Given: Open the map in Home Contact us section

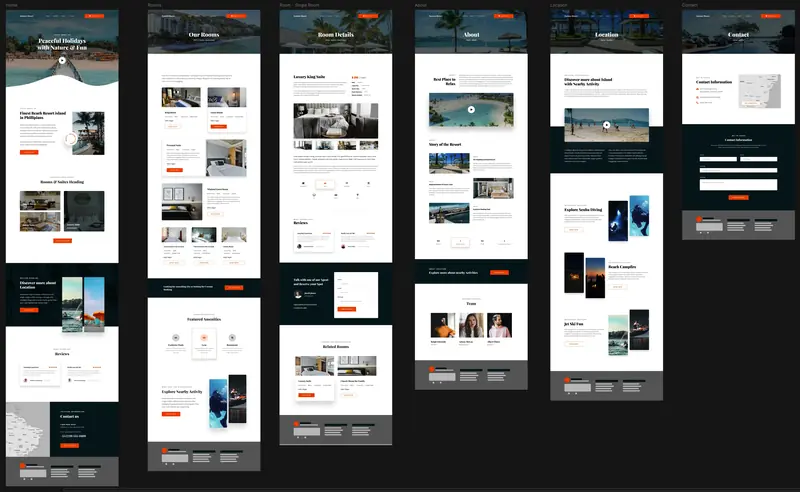Looking at the screenshot, I should pyautogui.click(x=28, y=429).
